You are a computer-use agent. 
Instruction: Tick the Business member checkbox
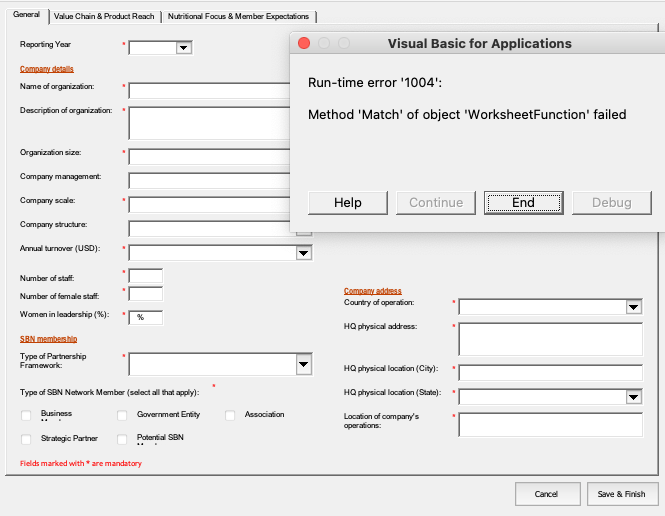click(x=26, y=416)
